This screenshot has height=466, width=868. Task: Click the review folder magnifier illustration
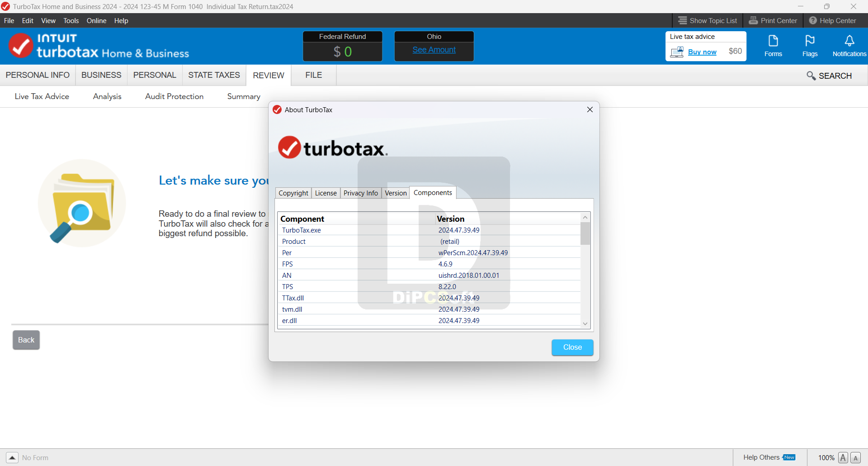(x=82, y=203)
